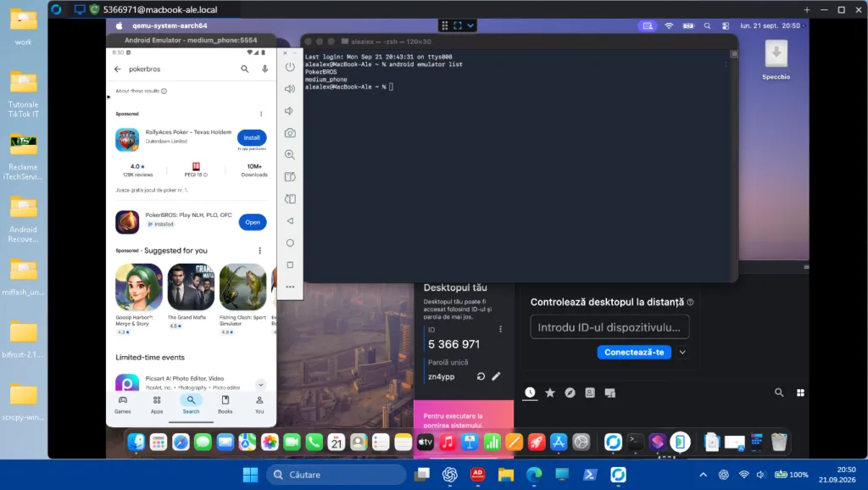The width and height of the screenshot is (868, 490).
Task: Open the discovered devices compass tab
Action: (x=570, y=393)
